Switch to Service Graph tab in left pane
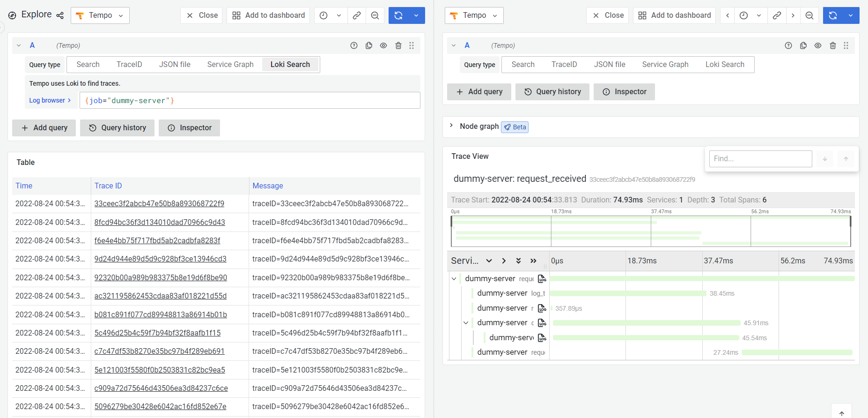Viewport: 868px width, 418px height. (x=230, y=65)
